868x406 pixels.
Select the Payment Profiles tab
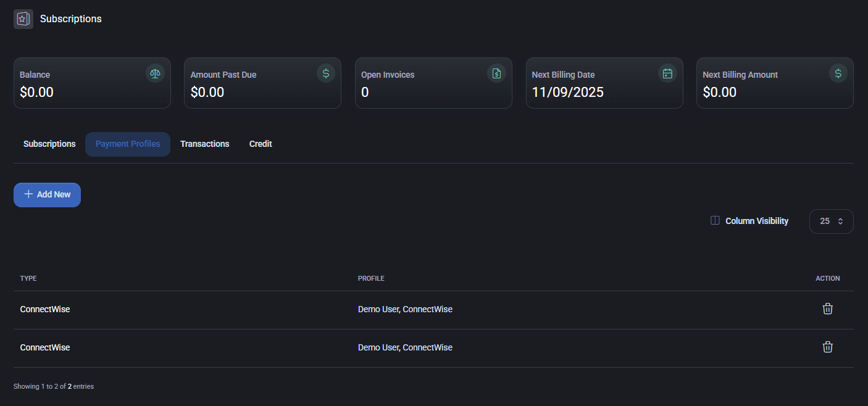tap(128, 144)
